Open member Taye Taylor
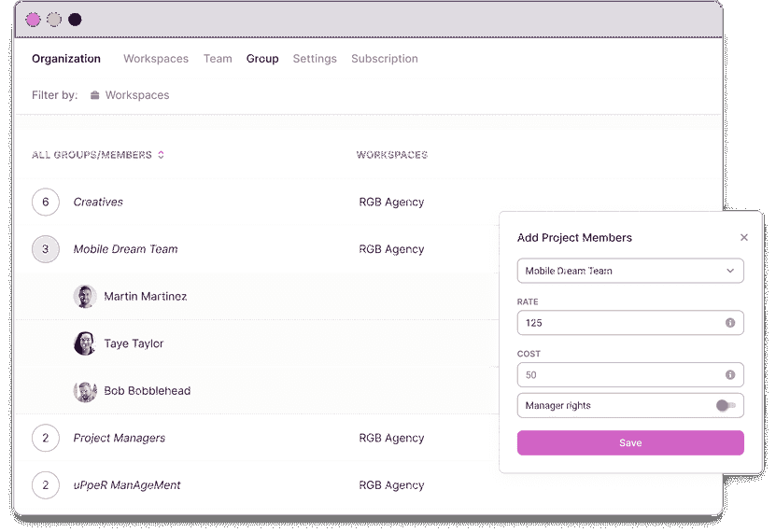This screenshot has width=776, height=532. tap(134, 343)
